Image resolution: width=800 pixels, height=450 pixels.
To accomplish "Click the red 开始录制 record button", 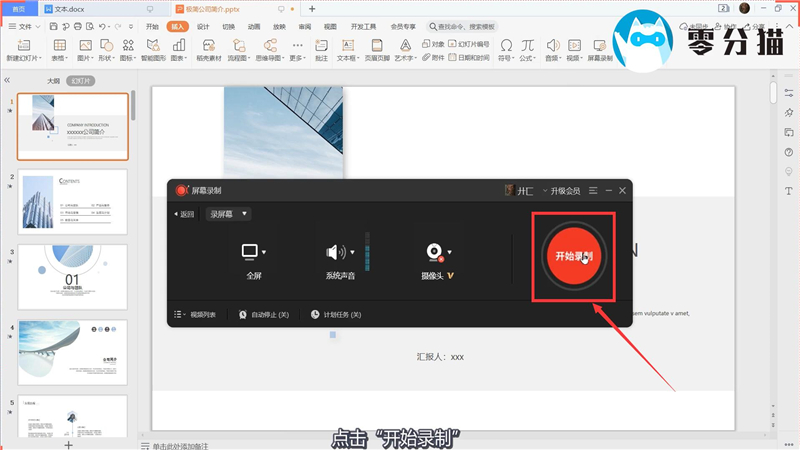I will pos(574,256).
